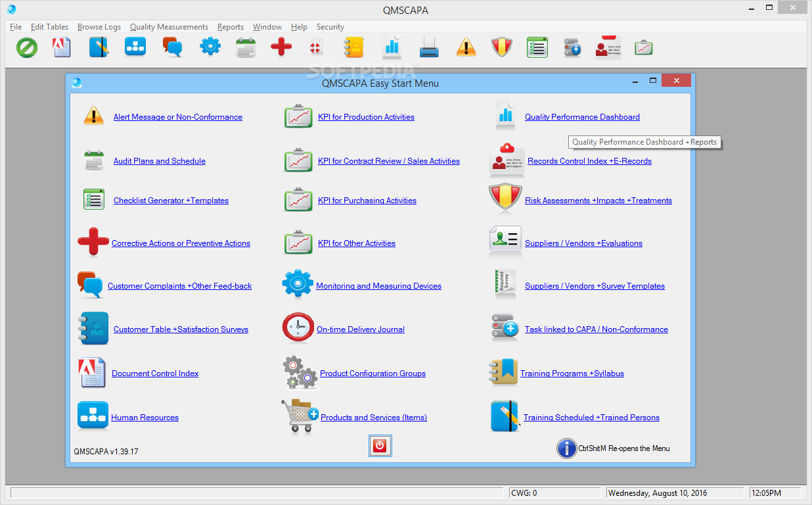Screen dimensions: 812x505
Task: Open the Window menu
Action: [267, 27]
